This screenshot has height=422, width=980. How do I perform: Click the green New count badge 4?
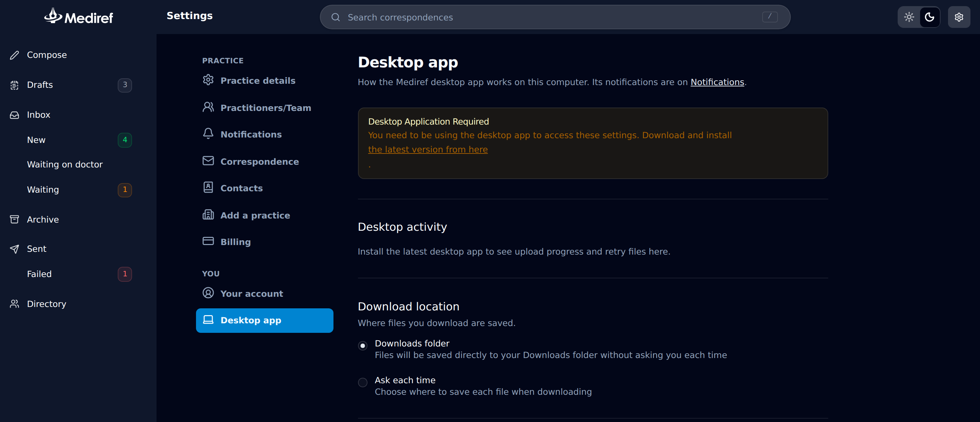point(125,140)
